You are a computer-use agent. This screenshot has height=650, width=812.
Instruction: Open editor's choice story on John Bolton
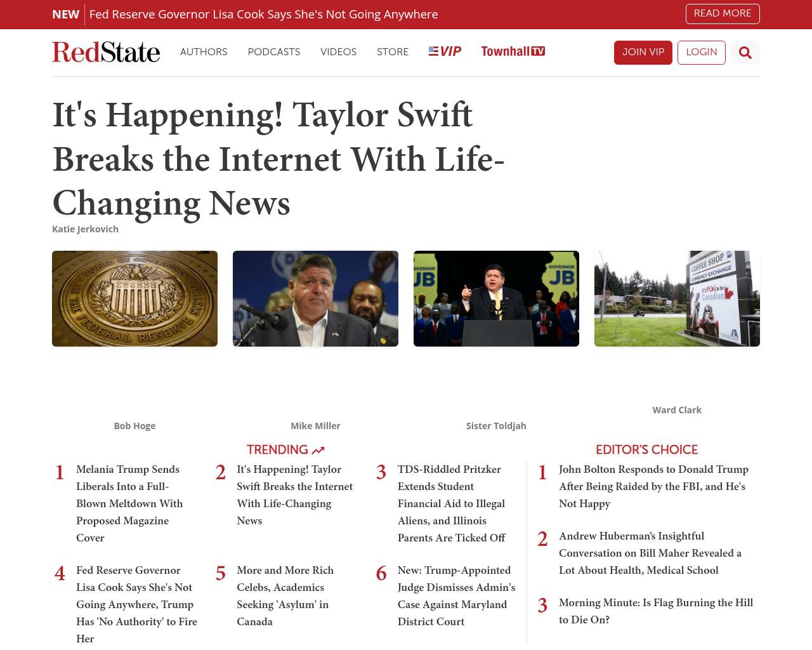pos(653,486)
